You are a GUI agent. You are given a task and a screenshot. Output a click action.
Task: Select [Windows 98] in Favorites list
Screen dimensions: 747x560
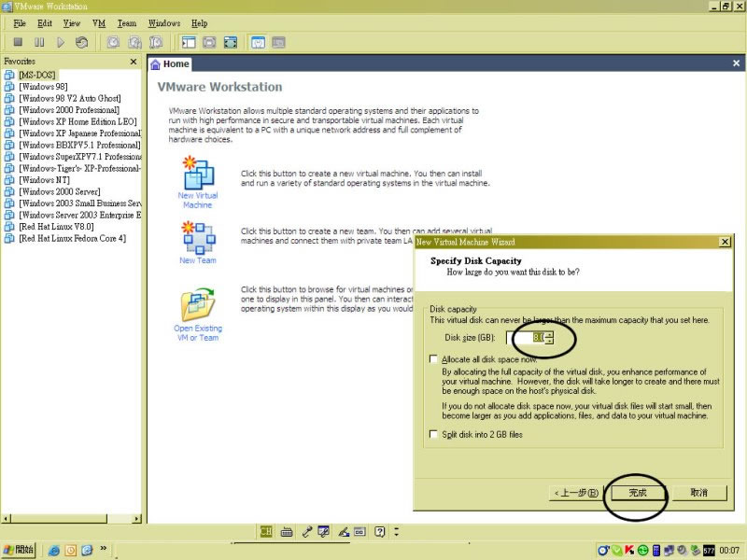click(x=43, y=87)
